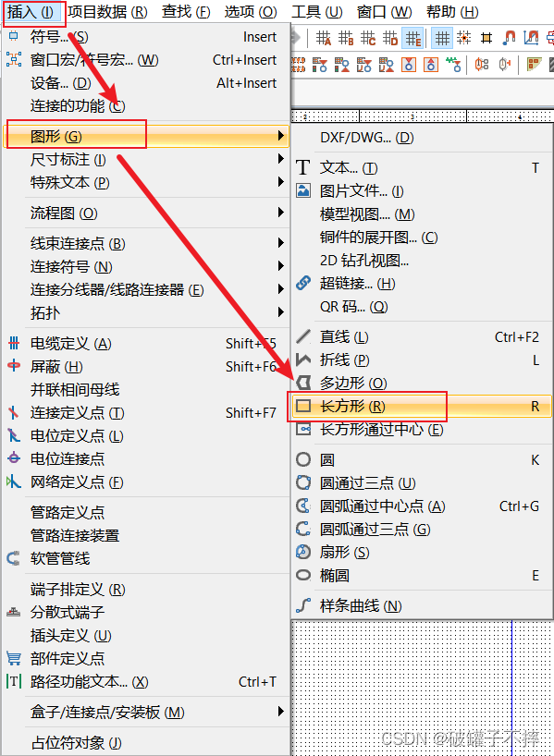Expand 连接分线器/线路连接器 (E) submenu
Screen dimensions: 554x756
[x=146, y=290]
